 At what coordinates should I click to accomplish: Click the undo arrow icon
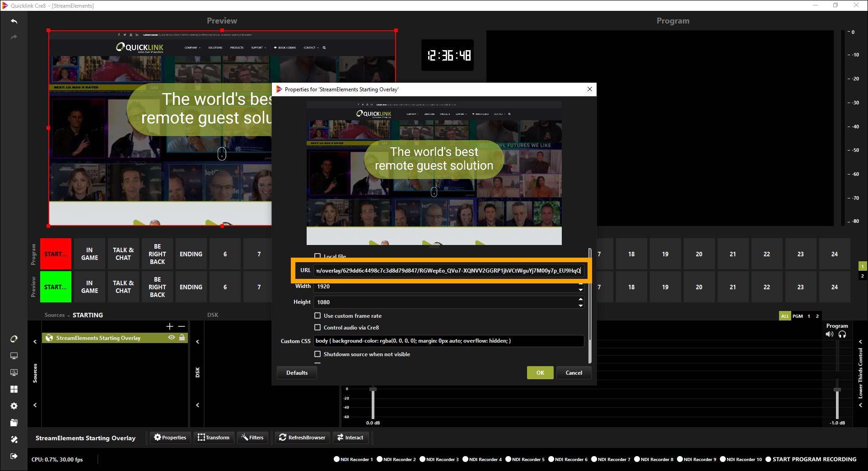14,21
